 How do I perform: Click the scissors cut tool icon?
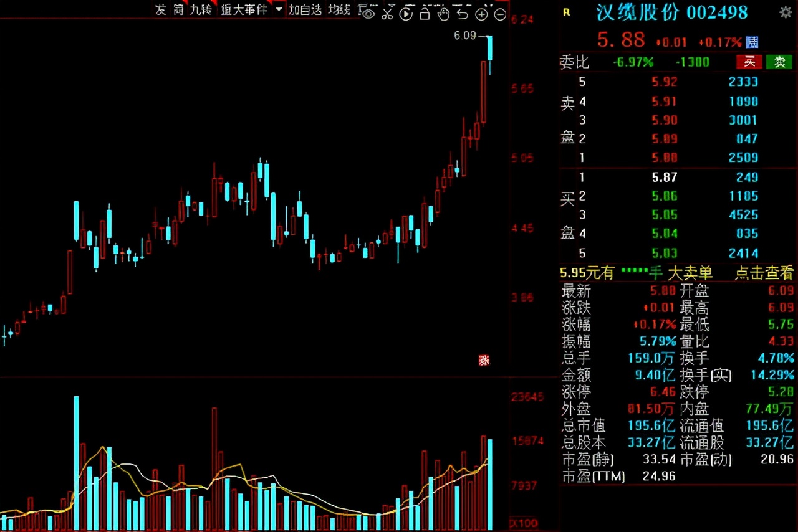click(x=387, y=13)
